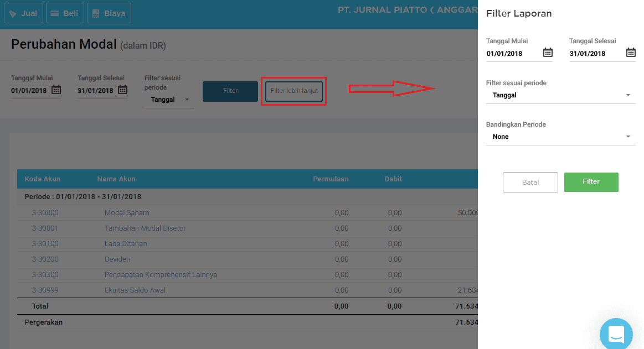Edit start date 01/01/2018 in report toolbar
The width and height of the screenshot is (644, 349).
(29, 91)
